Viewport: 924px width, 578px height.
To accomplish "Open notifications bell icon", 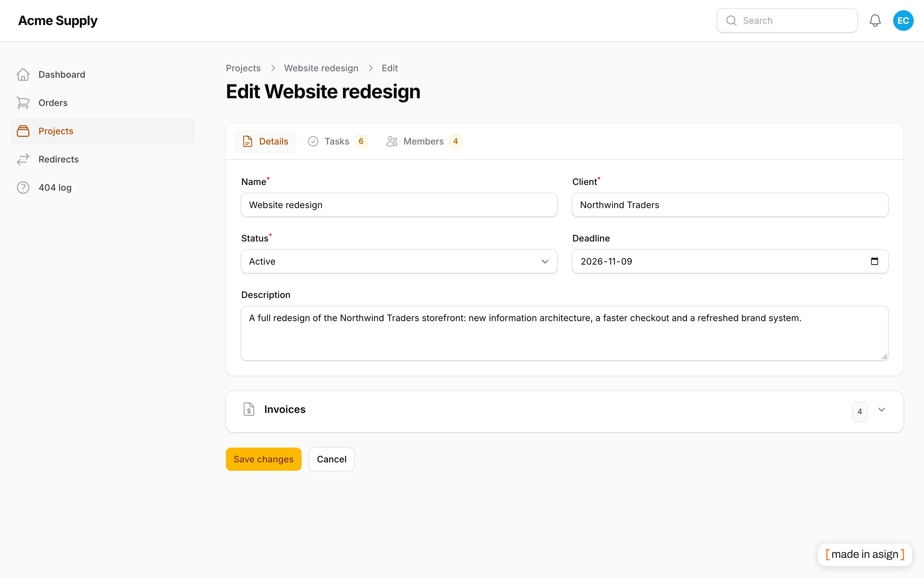I will 875,21.
